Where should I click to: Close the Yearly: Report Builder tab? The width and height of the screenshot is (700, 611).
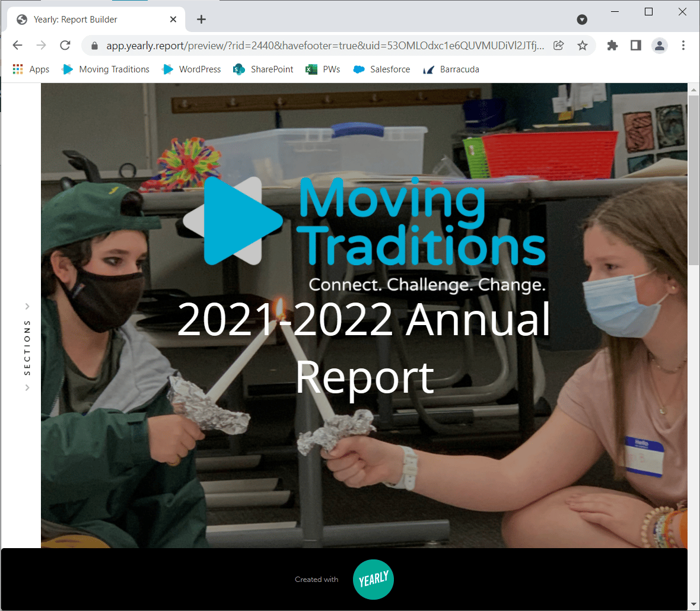(173, 19)
